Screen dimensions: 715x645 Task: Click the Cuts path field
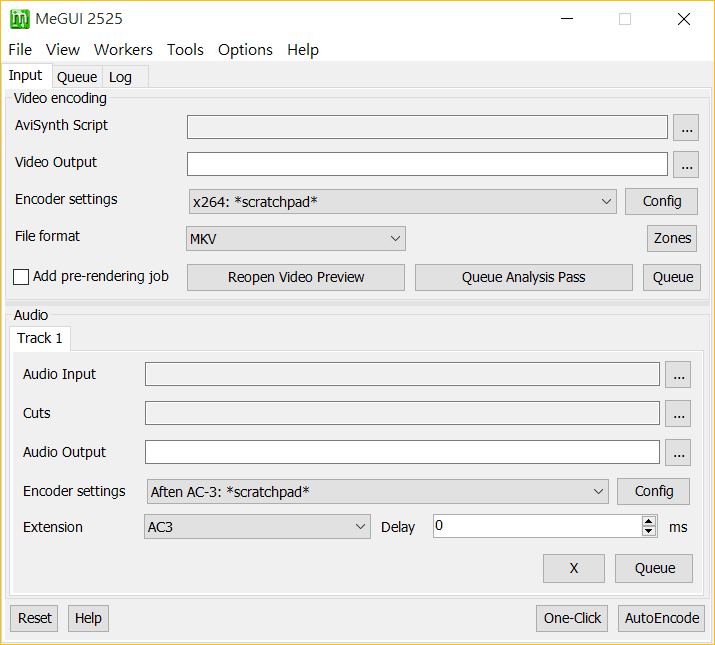coord(402,413)
